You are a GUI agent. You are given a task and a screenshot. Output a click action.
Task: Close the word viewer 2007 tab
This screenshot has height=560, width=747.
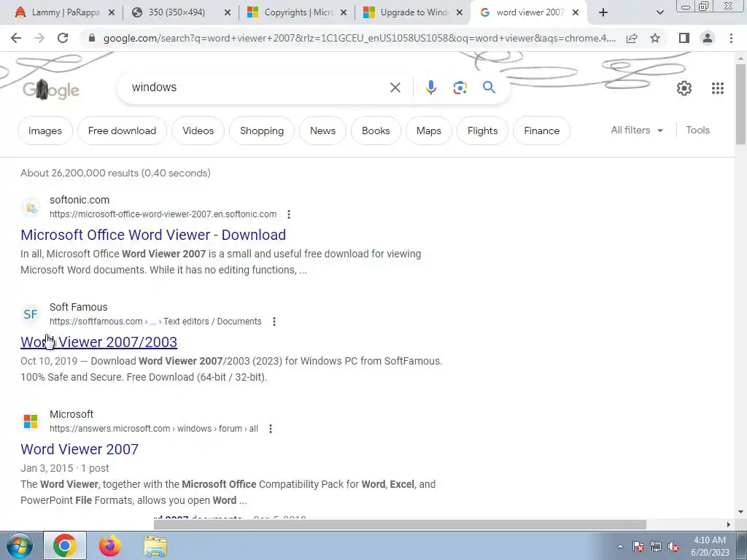coord(576,12)
